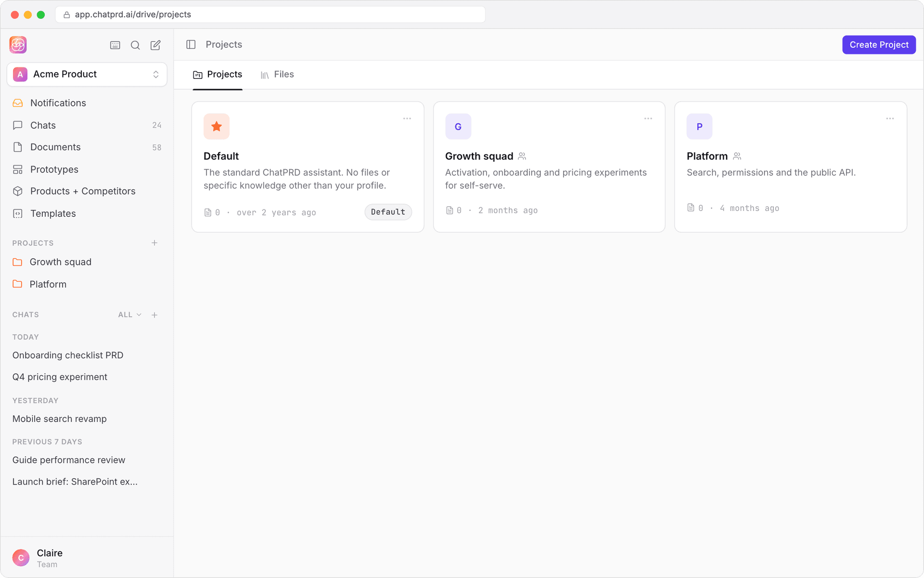The height and width of the screenshot is (578, 924).
Task: Open the Default project card title
Action: pyautogui.click(x=221, y=156)
